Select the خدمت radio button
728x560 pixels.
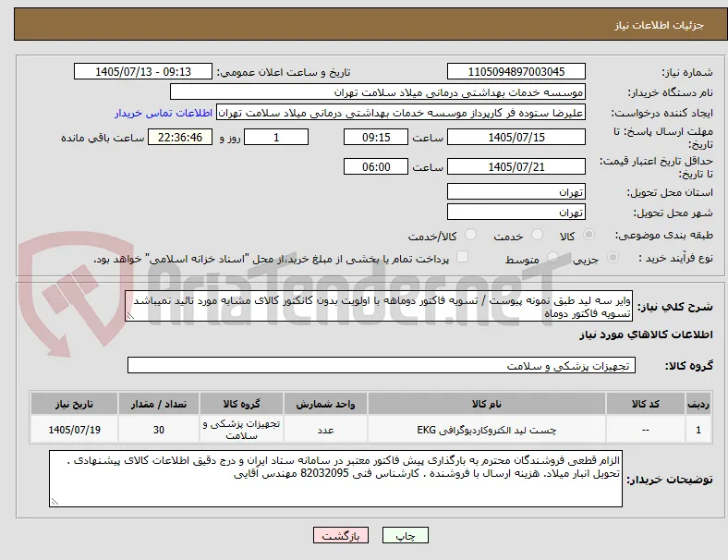point(537,235)
